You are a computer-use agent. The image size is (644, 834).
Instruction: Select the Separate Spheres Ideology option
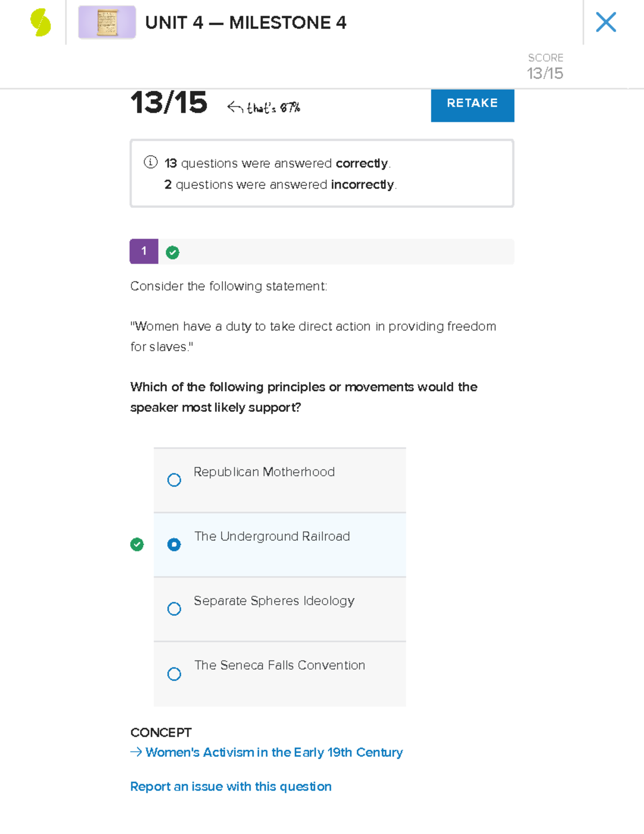point(174,609)
